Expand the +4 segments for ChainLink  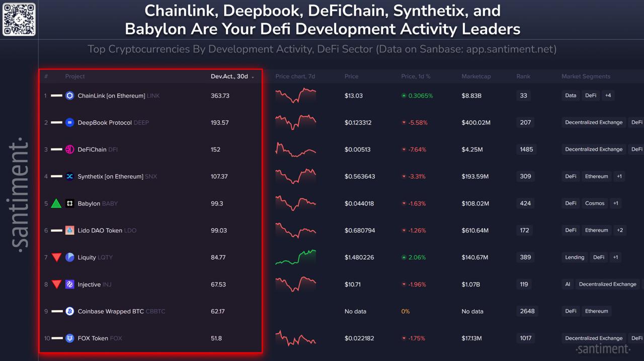pos(608,96)
